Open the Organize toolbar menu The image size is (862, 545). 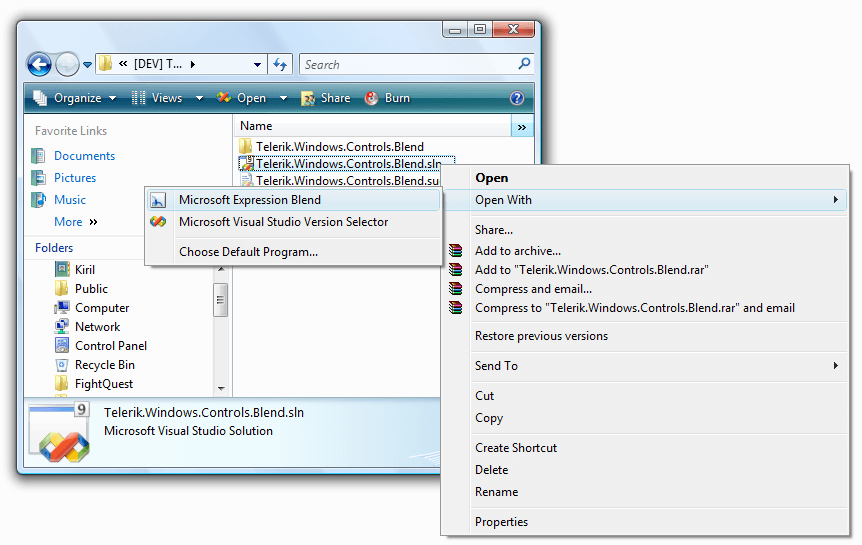(74, 98)
